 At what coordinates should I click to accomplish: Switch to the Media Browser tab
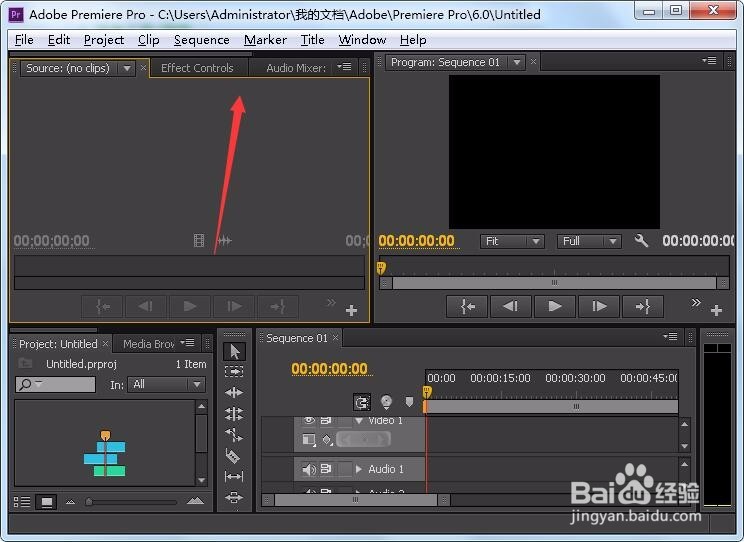coord(149,344)
